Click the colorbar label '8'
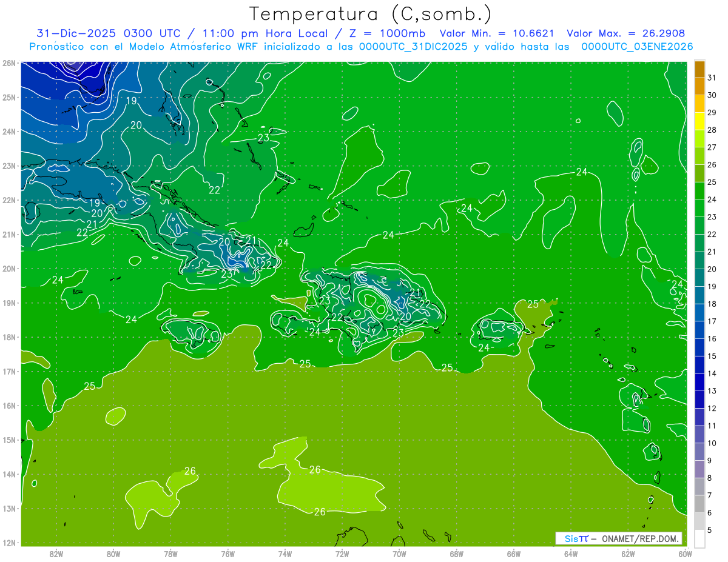The image size is (728, 562). pos(710,478)
